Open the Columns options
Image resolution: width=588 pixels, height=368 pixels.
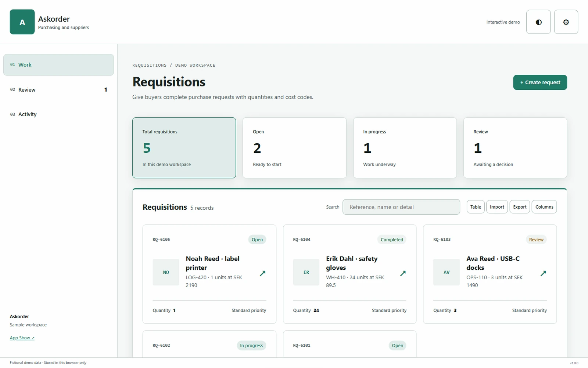(544, 207)
